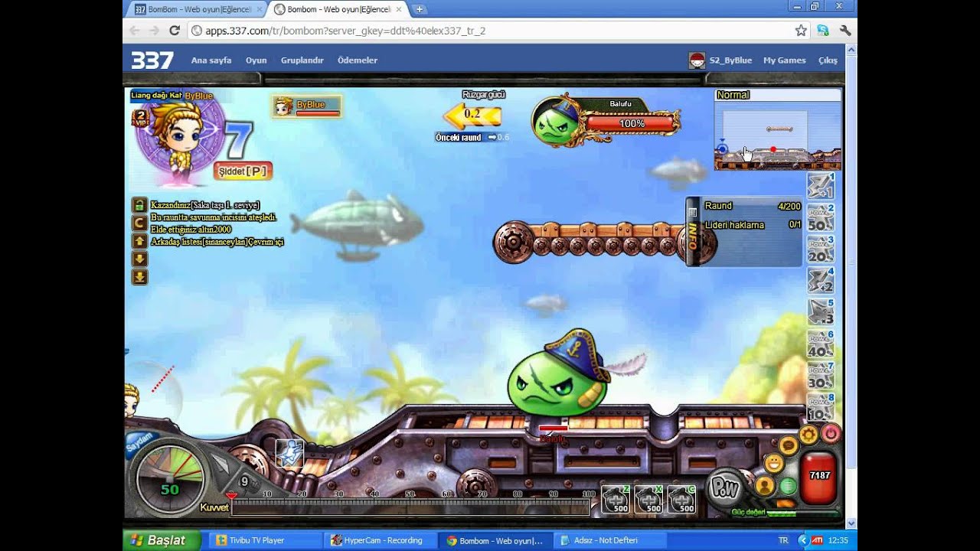Open the player profile round icon
Viewport: 980px width, 551px height.
click(765, 485)
